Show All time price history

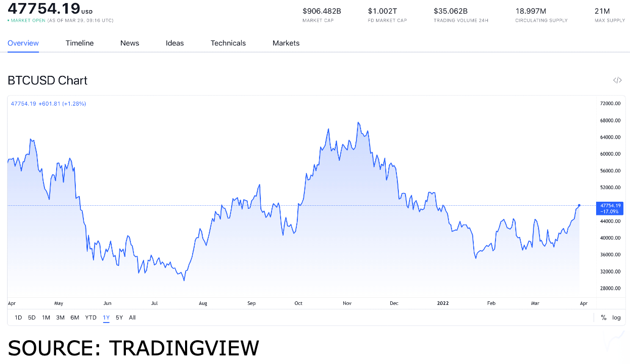[132, 317]
